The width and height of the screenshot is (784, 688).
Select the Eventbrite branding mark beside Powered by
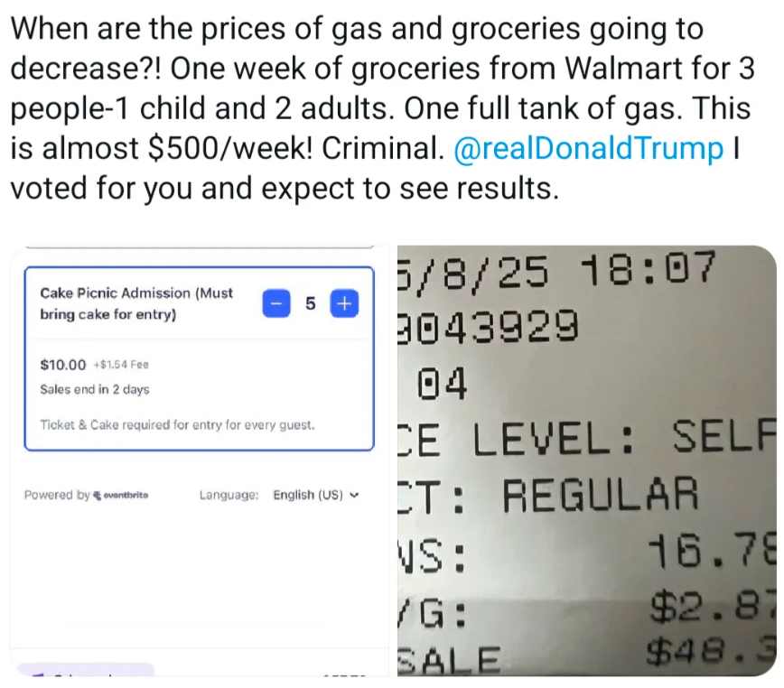coord(99,495)
